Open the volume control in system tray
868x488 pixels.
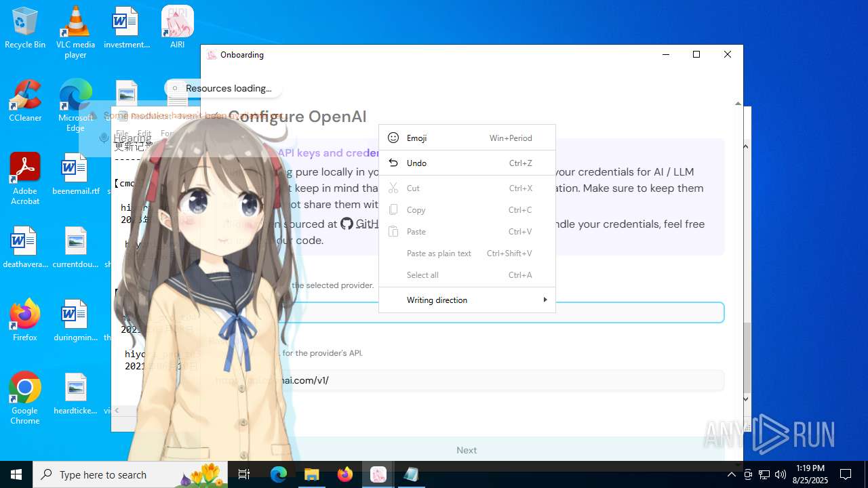(x=781, y=474)
